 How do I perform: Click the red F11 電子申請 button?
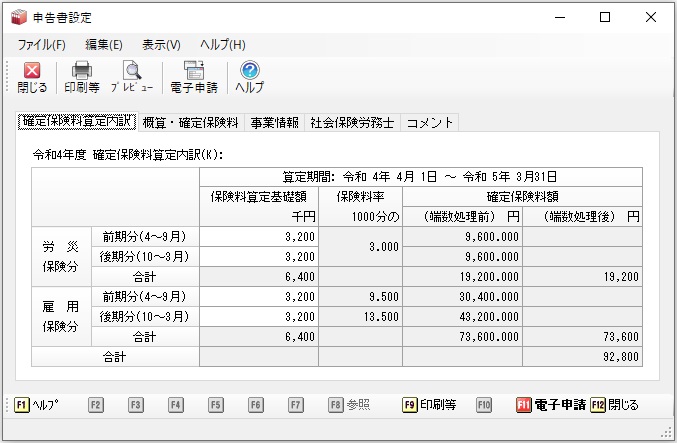(551, 405)
